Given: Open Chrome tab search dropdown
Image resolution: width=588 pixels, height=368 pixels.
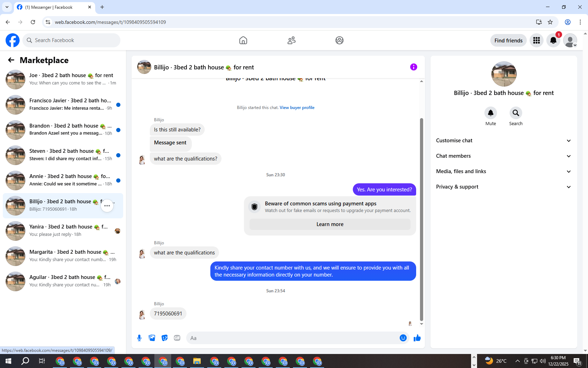Looking at the screenshot, I should point(7,7).
